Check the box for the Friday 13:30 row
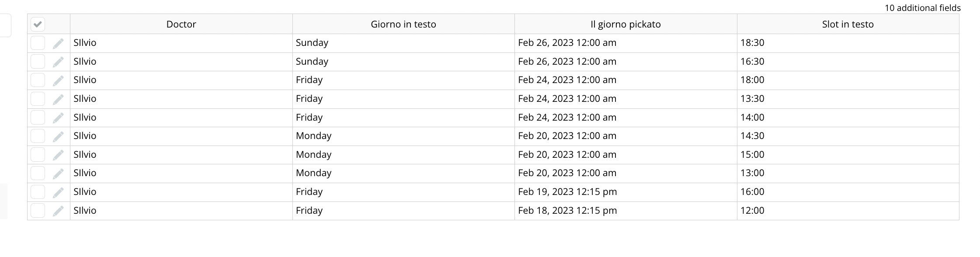Screen dimensions: 980x257 [38, 99]
